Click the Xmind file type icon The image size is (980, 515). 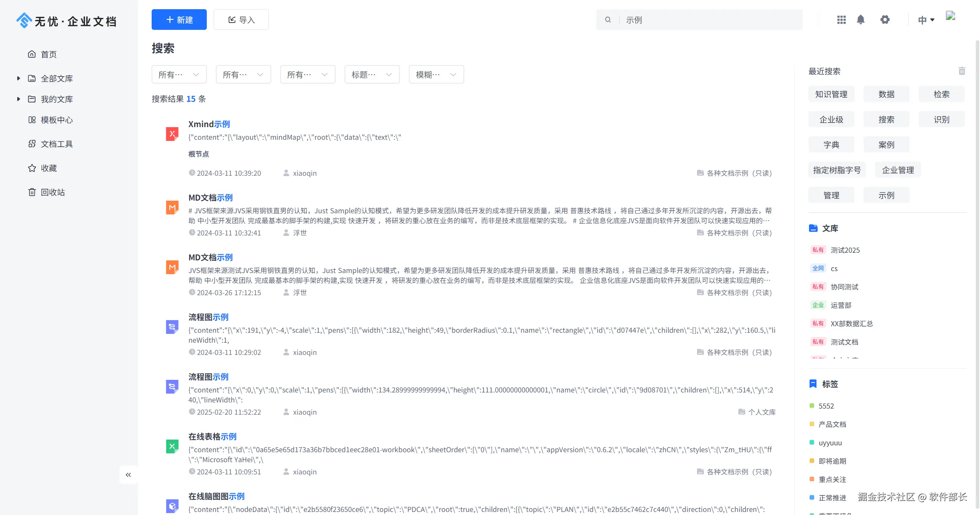pyautogui.click(x=172, y=134)
